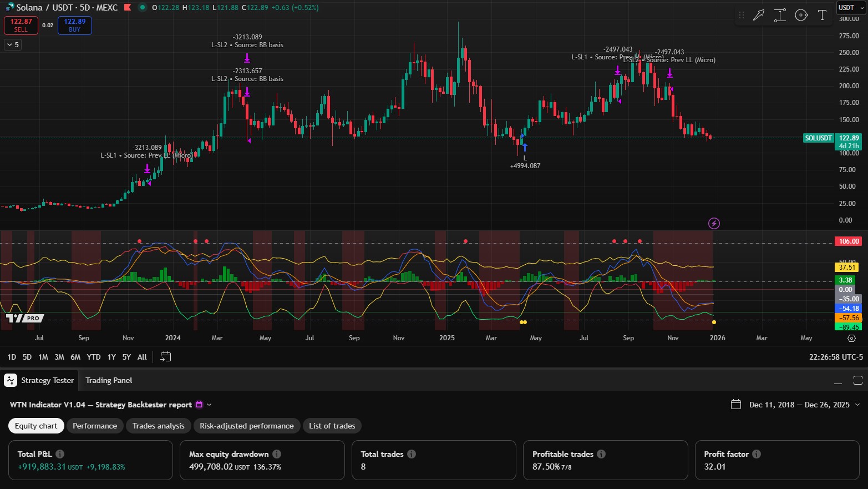Select the arrow drawing tool
Image resolution: width=868 pixels, height=489 pixels.
coord(759,15)
